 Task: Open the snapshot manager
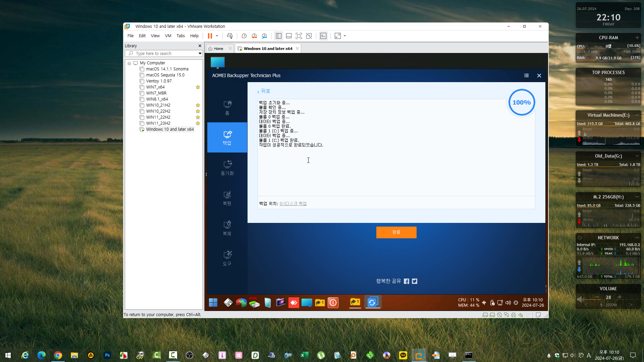264,36
